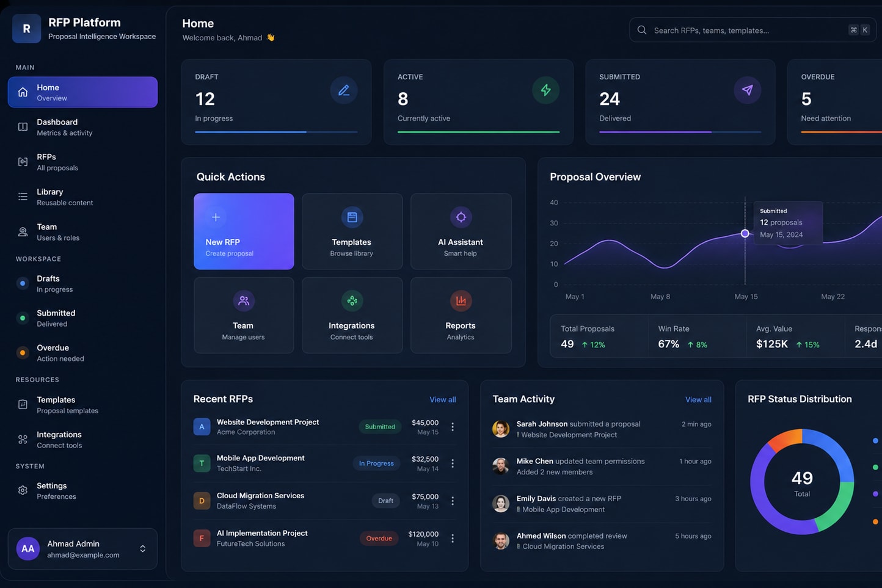Click the Templates tile icon in Quick Actions
882x588 pixels.
tap(352, 217)
